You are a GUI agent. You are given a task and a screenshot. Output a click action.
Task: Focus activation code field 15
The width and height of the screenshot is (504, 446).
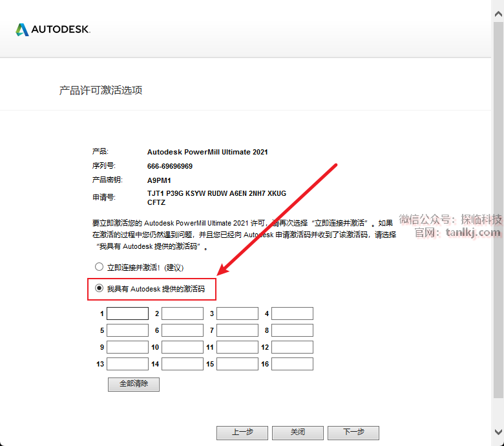click(x=238, y=364)
